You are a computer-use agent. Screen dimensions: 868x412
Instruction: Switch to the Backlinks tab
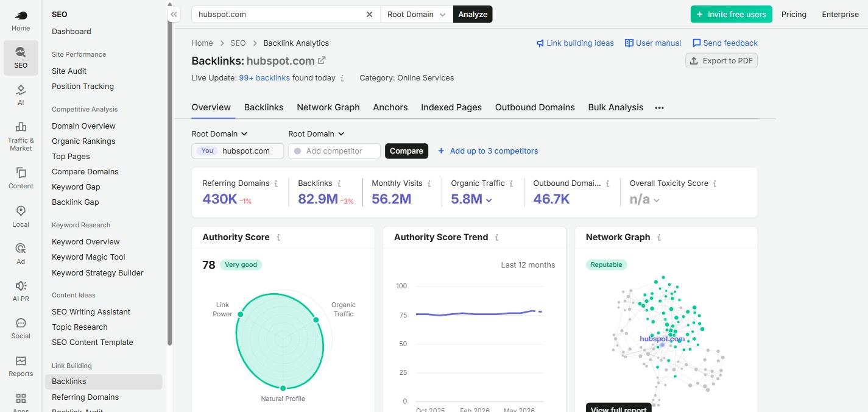264,107
